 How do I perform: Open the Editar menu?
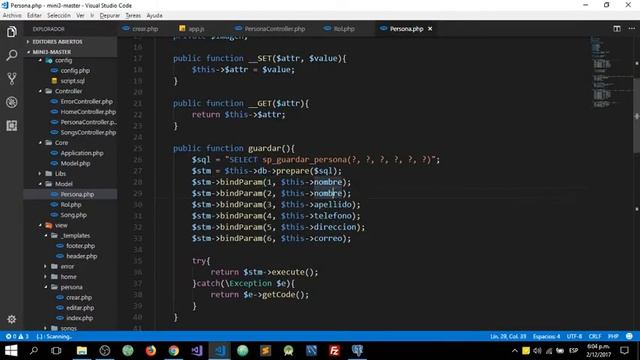pyautogui.click(x=34, y=16)
